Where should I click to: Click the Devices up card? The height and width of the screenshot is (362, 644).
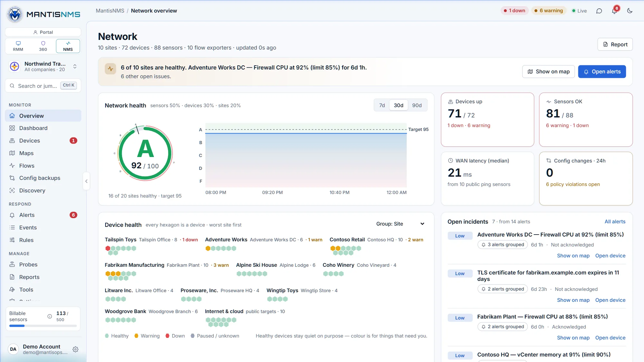pyautogui.click(x=487, y=120)
